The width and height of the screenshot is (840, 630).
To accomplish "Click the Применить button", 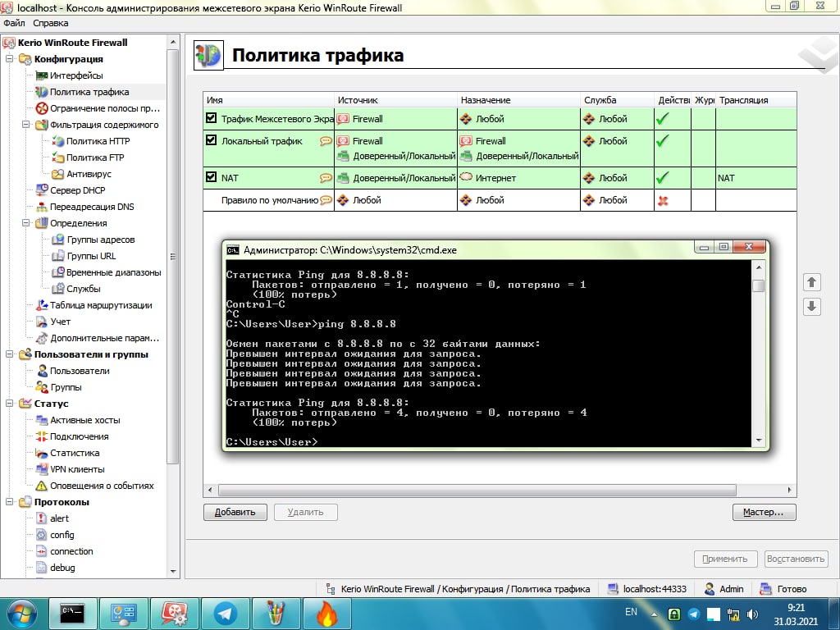I will coord(725,559).
